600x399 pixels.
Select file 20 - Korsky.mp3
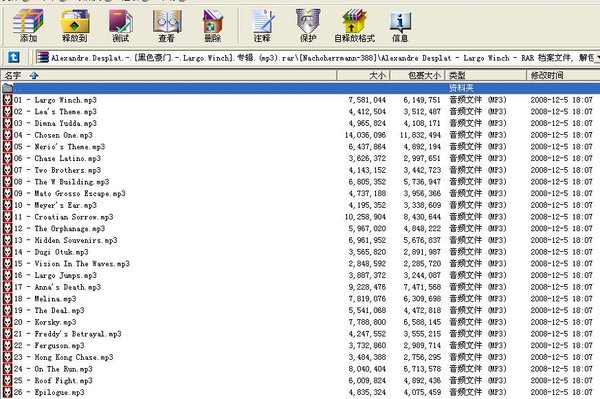[x=45, y=322]
